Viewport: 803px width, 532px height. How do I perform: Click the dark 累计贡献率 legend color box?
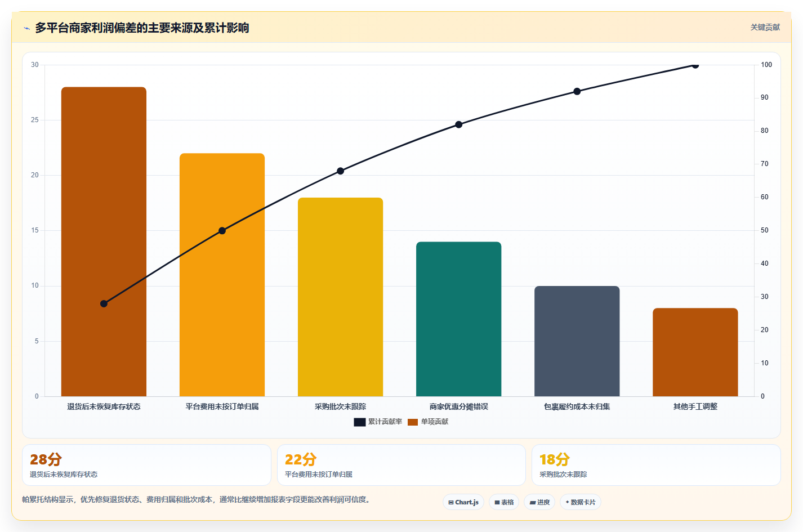pos(360,422)
